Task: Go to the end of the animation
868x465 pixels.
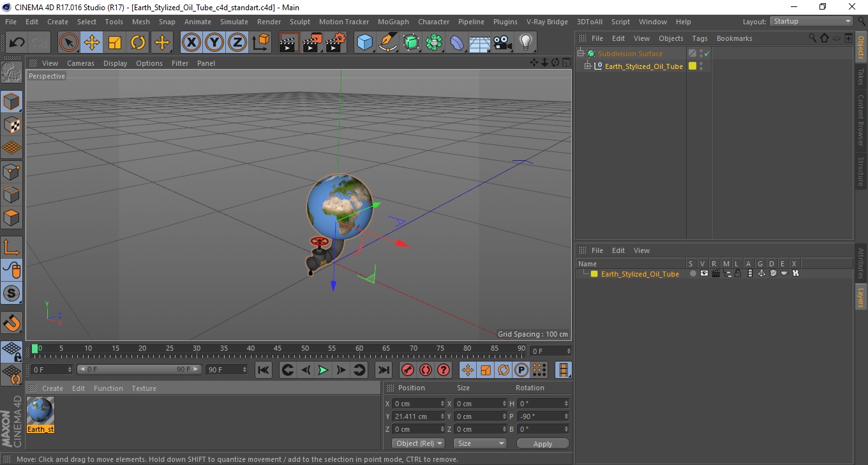Action: click(x=384, y=370)
